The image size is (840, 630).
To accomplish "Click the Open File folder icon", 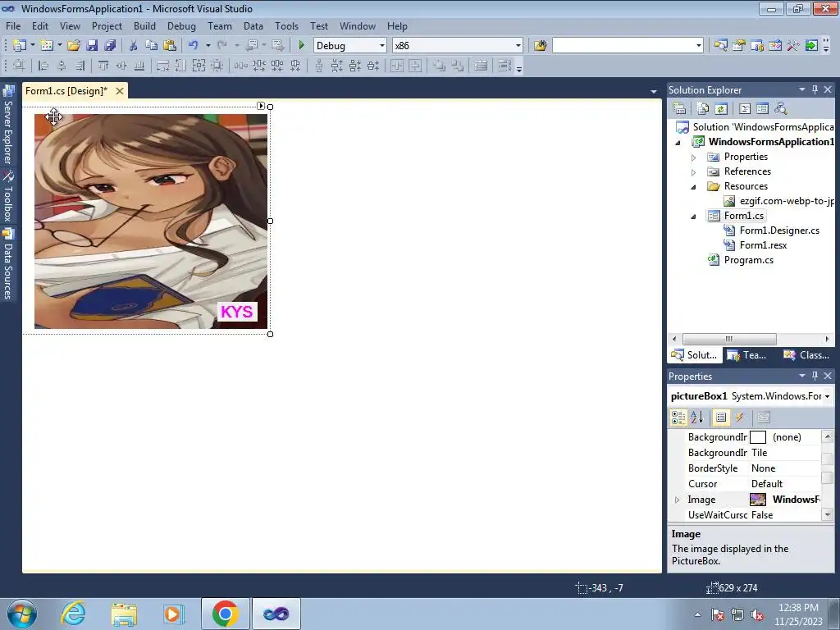I will click(x=74, y=46).
